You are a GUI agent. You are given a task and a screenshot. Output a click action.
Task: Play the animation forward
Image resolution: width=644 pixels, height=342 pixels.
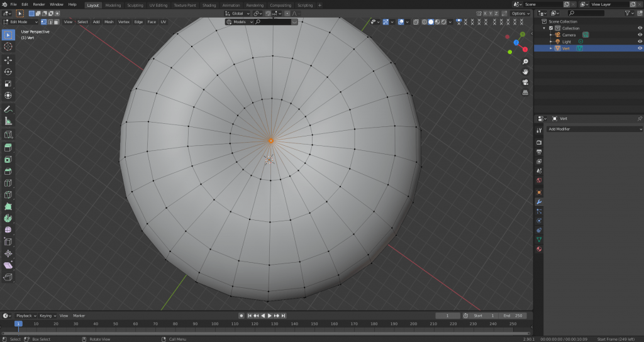pos(270,316)
